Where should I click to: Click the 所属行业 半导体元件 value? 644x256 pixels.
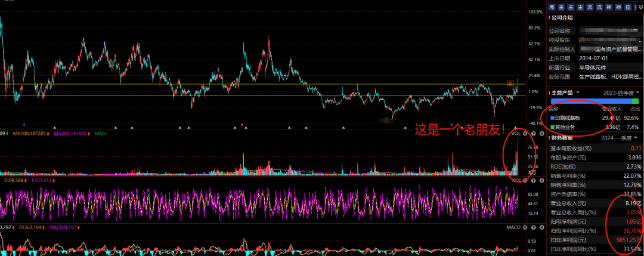click(593, 67)
